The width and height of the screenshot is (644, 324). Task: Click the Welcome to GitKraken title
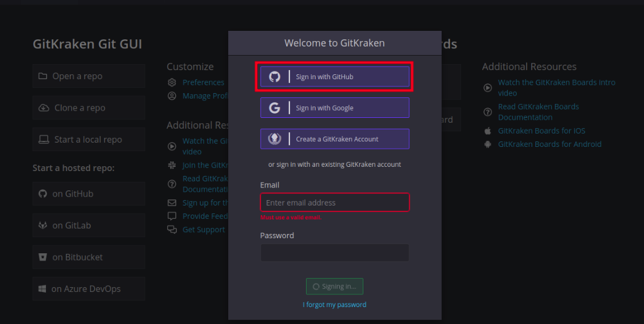(334, 43)
